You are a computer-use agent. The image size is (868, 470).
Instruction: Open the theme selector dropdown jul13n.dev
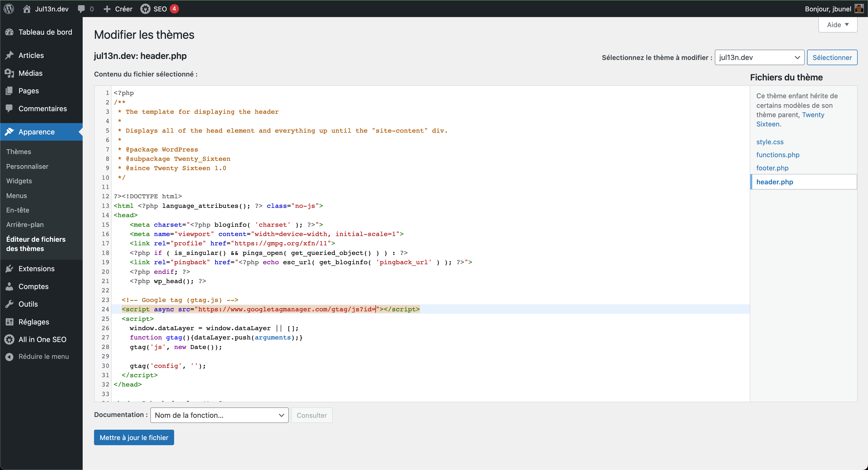coord(760,57)
